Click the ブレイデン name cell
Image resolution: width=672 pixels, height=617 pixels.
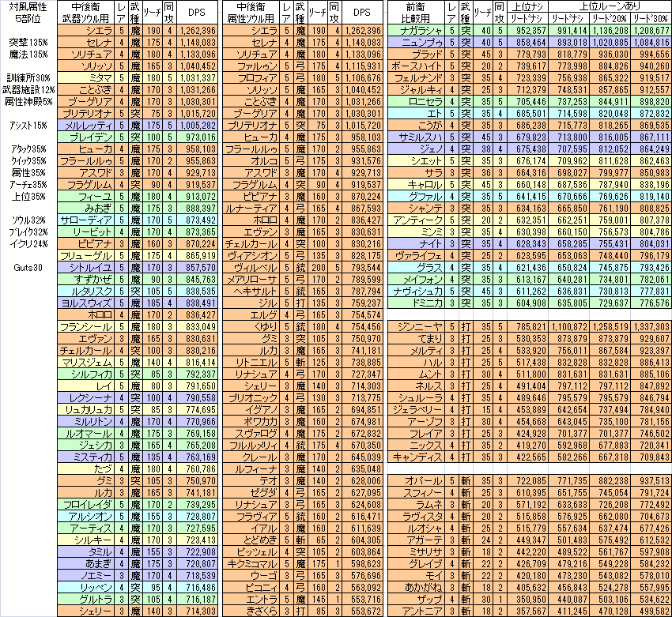(x=85, y=137)
